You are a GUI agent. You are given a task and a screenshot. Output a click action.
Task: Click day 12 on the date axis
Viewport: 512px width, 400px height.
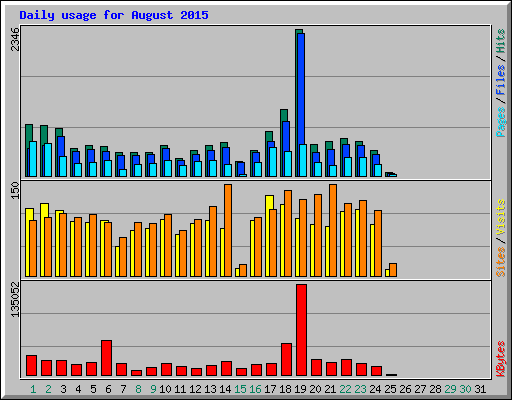point(195,389)
